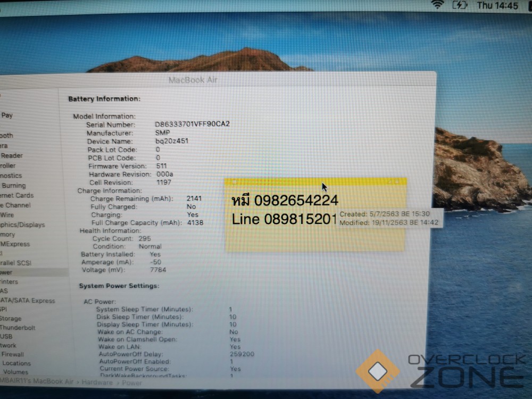
Task: Select Diagnostics in the sidebar
Action: [11, 176]
